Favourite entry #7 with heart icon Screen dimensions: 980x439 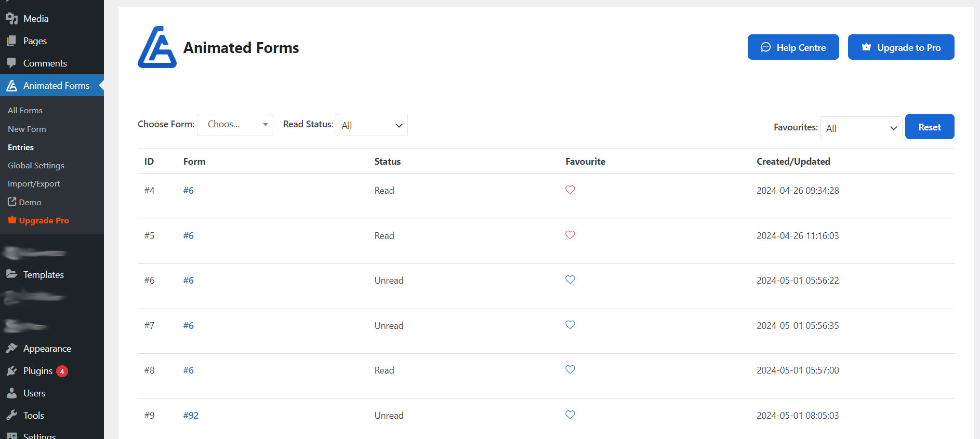(x=570, y=325)
